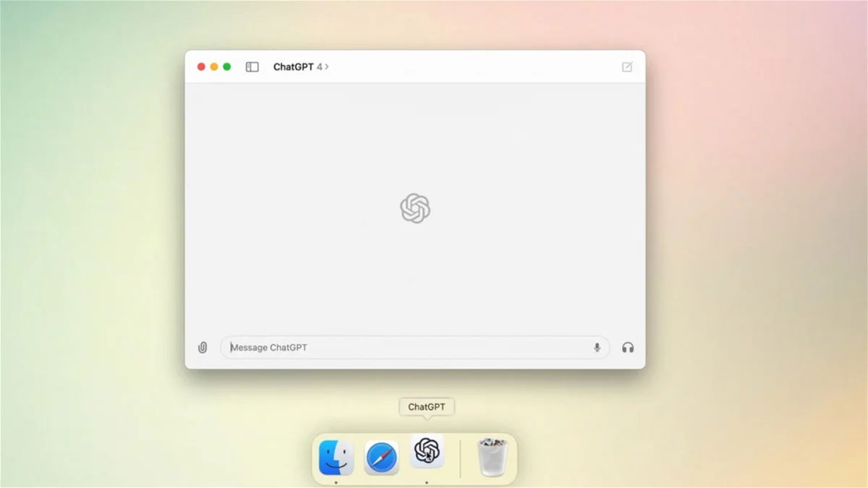Click the ChatGPT icon in the Dock
868x488 pixels.
[427, 451]
